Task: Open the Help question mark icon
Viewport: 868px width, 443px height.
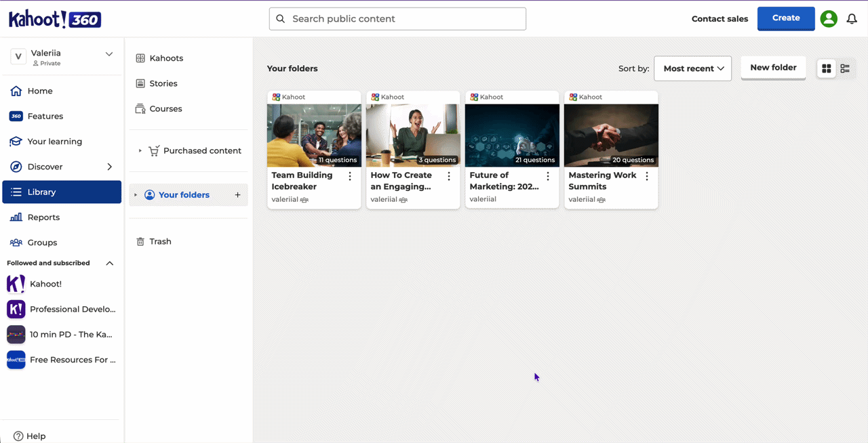Action: 18,436
